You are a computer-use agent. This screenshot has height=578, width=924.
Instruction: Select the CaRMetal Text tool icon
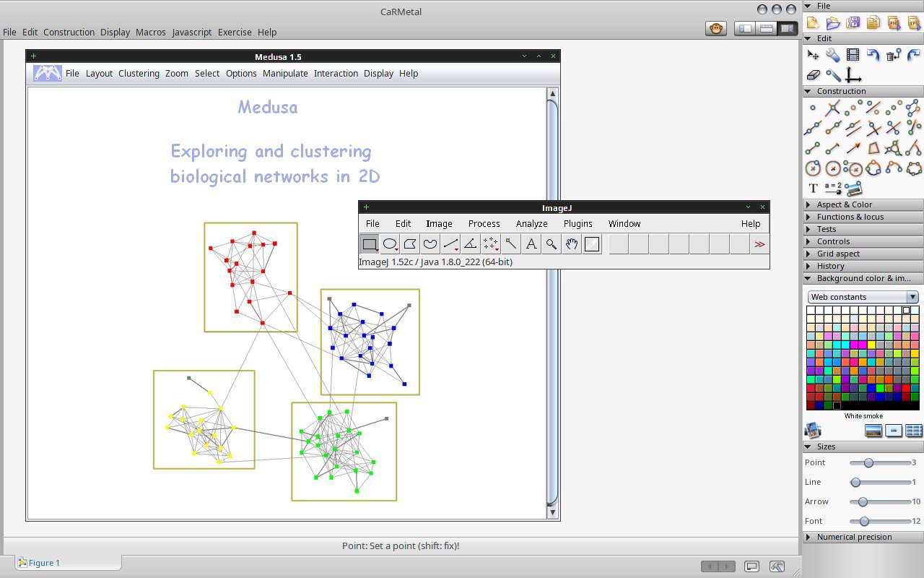pos(813,189)
